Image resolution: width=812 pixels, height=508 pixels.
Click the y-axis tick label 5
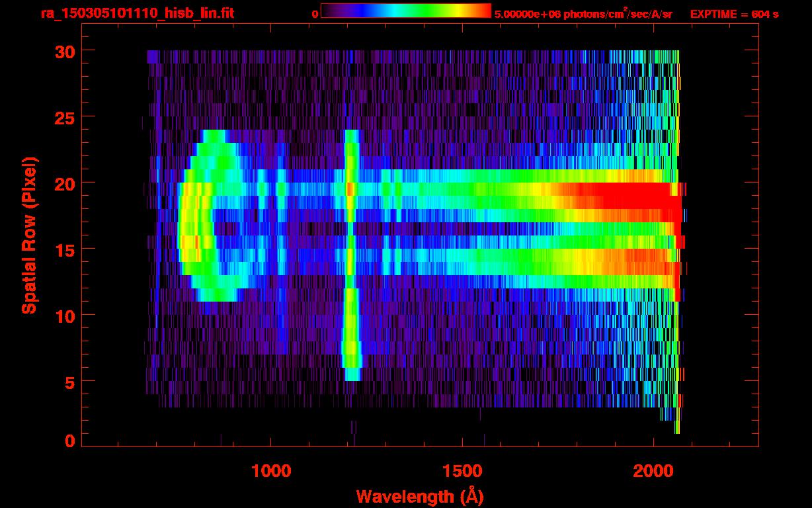coord(70,382)
